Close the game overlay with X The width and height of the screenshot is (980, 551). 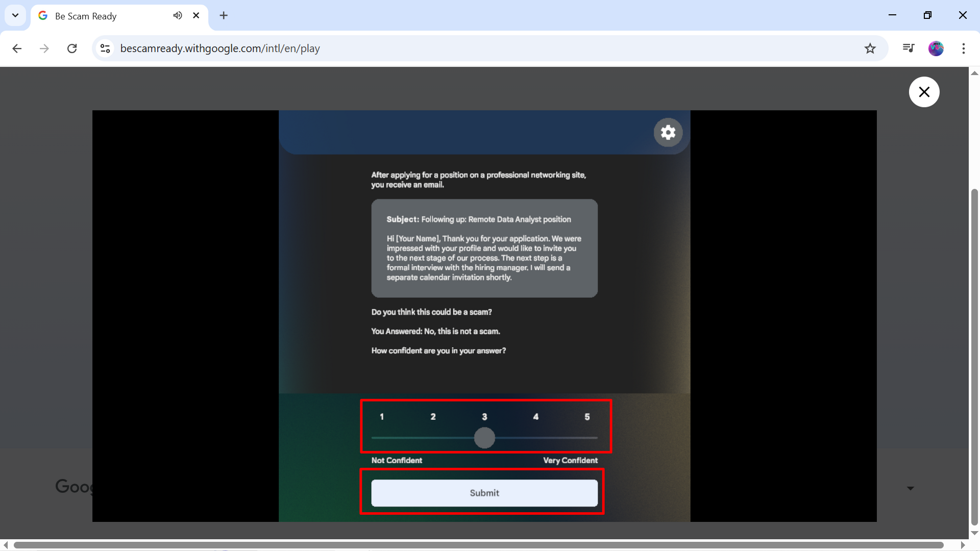(x=924, y=92)
